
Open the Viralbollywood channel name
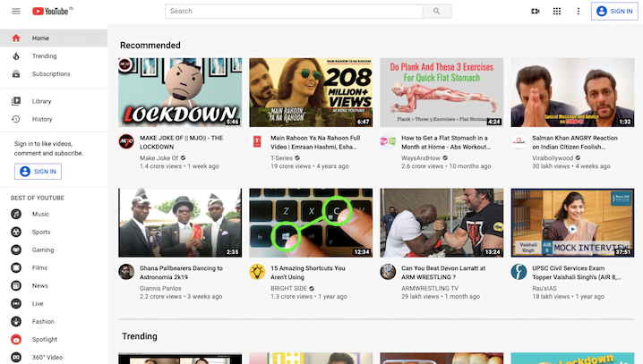tap(553, 158)
